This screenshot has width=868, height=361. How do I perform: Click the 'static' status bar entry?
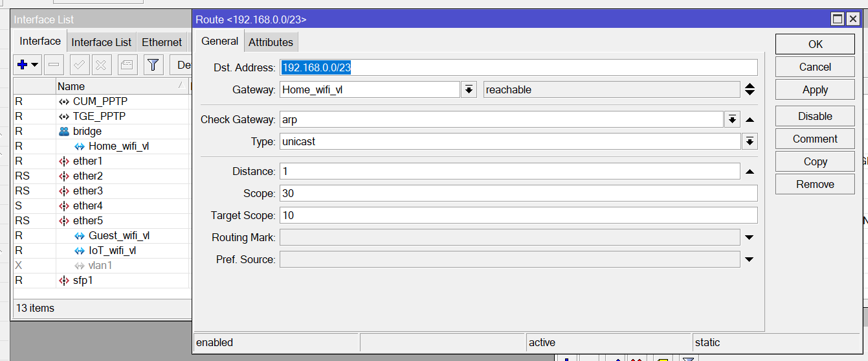click(x=707, y=342)
